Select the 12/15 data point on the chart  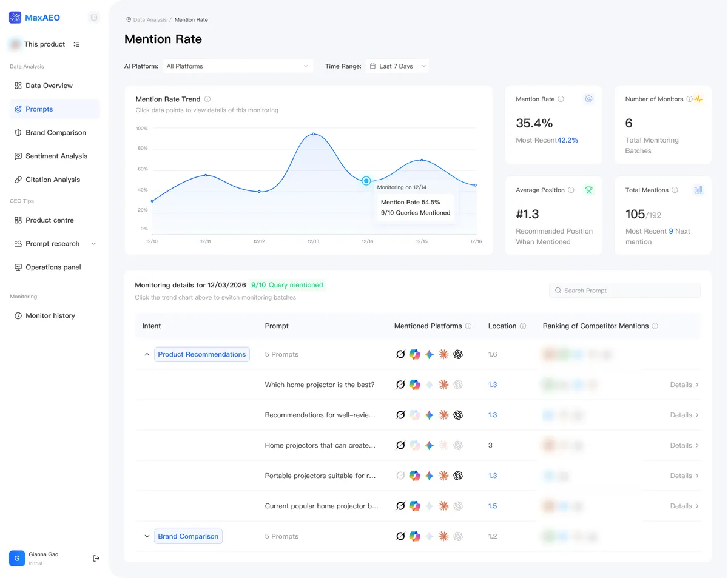click(x=422, y=160)
